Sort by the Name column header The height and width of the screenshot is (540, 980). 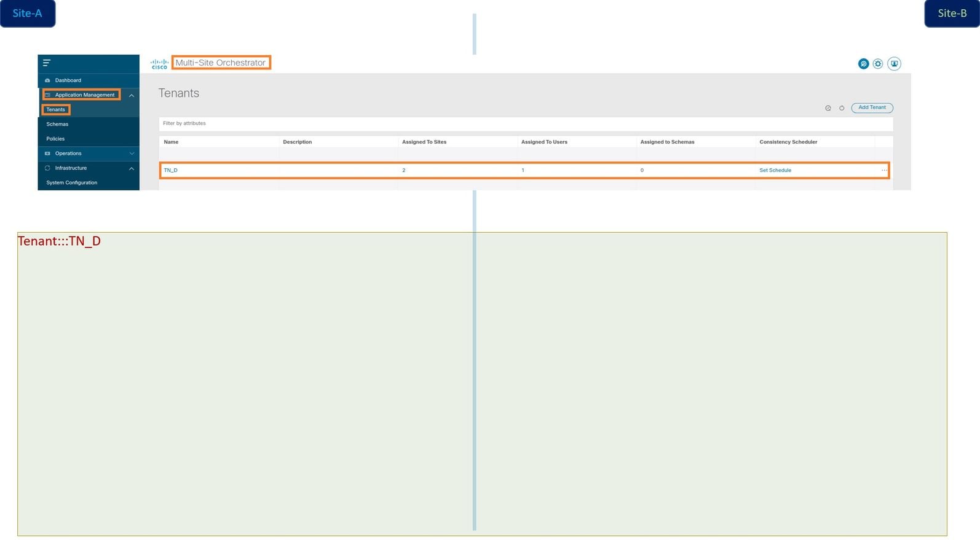click(171, 142)
